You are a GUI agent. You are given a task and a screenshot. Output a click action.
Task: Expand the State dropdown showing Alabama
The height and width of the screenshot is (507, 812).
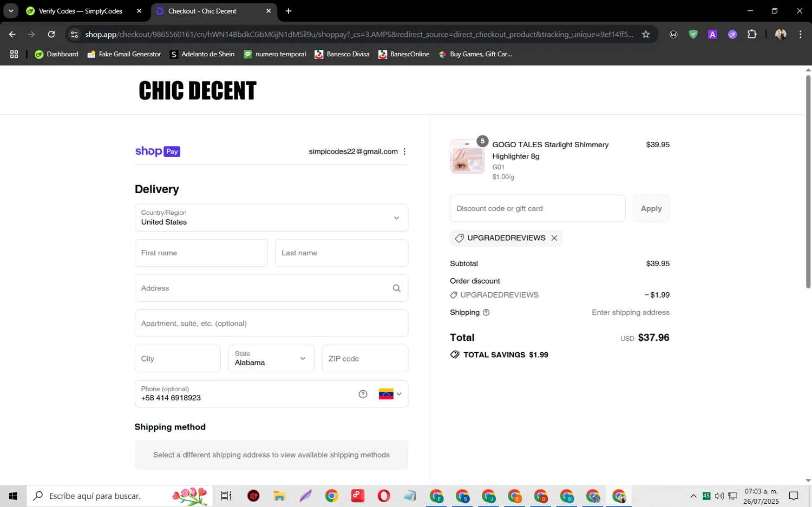(271, 358)
